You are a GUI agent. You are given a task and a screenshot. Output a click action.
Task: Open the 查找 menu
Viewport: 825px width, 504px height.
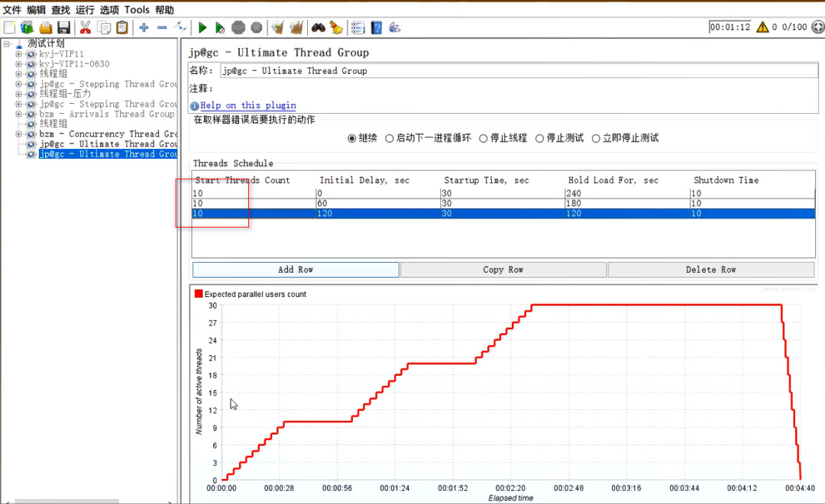60,10
